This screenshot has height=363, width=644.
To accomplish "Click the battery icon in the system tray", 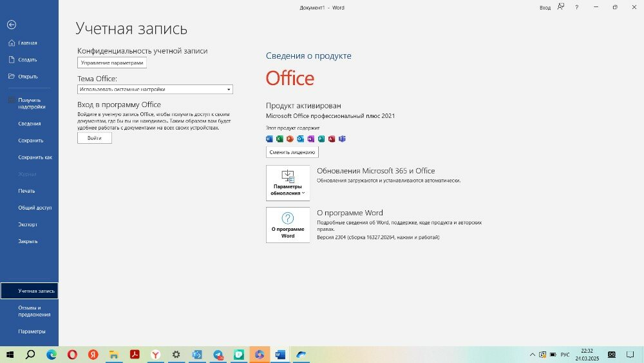I will [553, 355].
